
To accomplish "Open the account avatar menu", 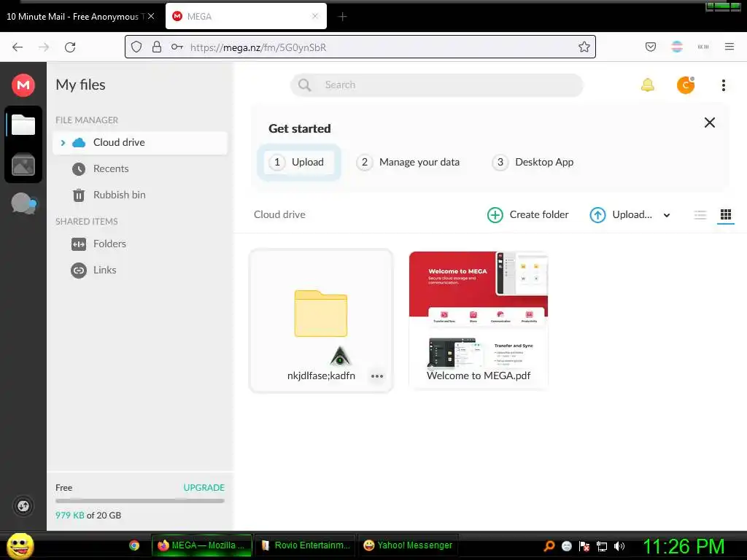I will point(686,85).
